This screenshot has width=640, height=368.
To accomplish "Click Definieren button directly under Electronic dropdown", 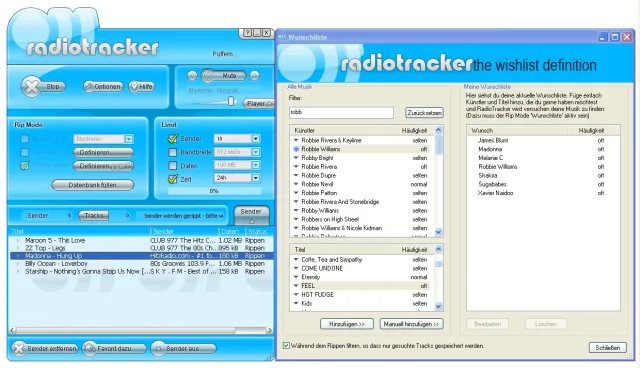I will tap(104, 153).
